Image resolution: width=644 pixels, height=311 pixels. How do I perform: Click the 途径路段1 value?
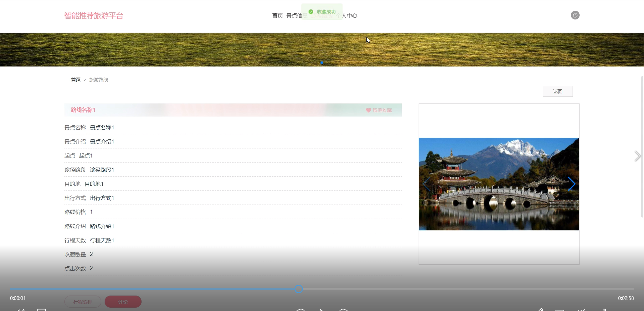[102, 170]
